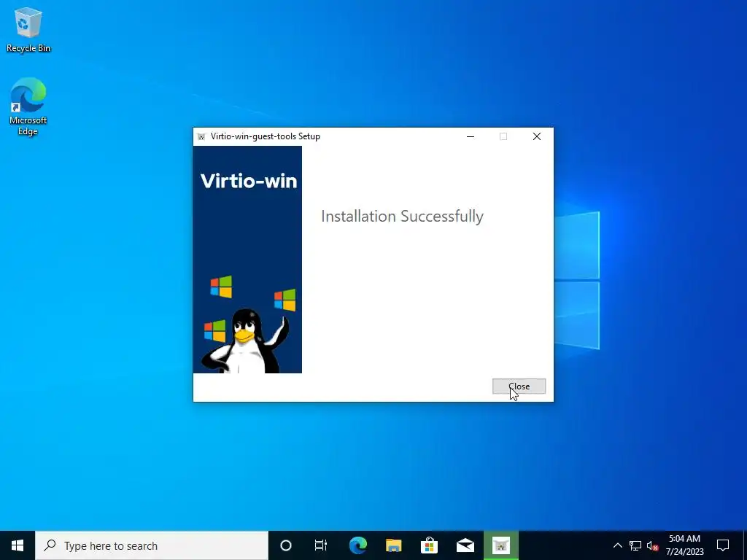
Task: Click the Close button in the setup dialog
Action: click(x=519, y=386)
